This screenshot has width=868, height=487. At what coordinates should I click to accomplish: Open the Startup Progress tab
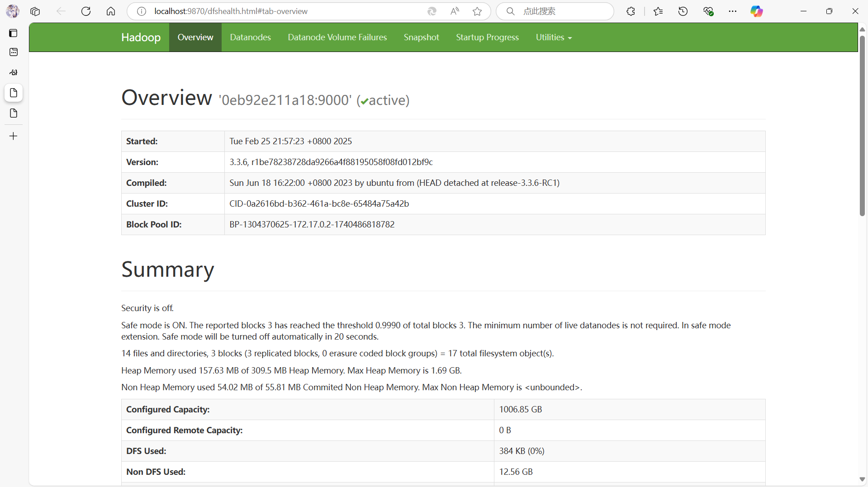coord(487,38)
